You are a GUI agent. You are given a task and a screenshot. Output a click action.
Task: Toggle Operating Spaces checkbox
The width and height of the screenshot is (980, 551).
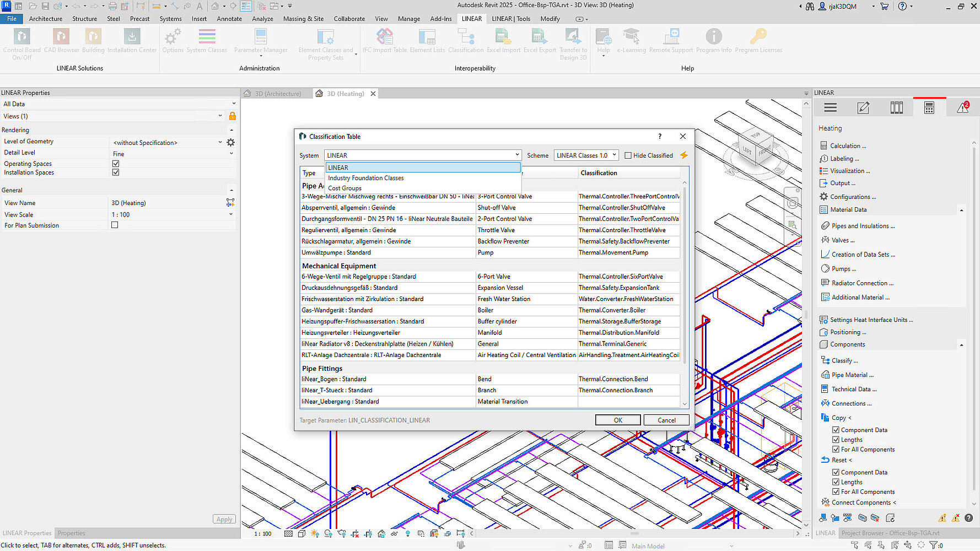coord(116,164)
